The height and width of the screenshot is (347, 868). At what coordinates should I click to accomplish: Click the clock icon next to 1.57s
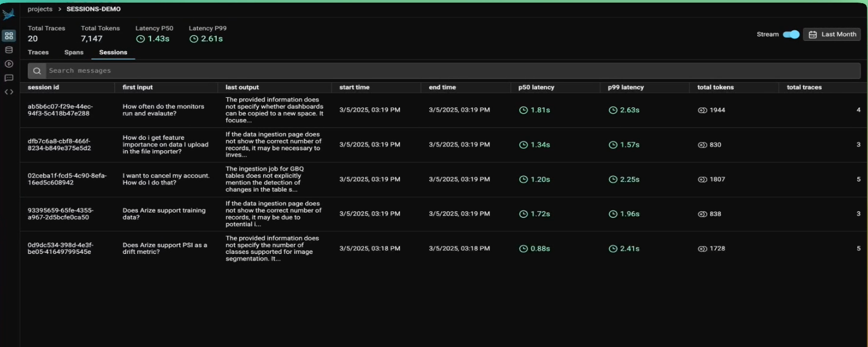(x=613, y=144)
